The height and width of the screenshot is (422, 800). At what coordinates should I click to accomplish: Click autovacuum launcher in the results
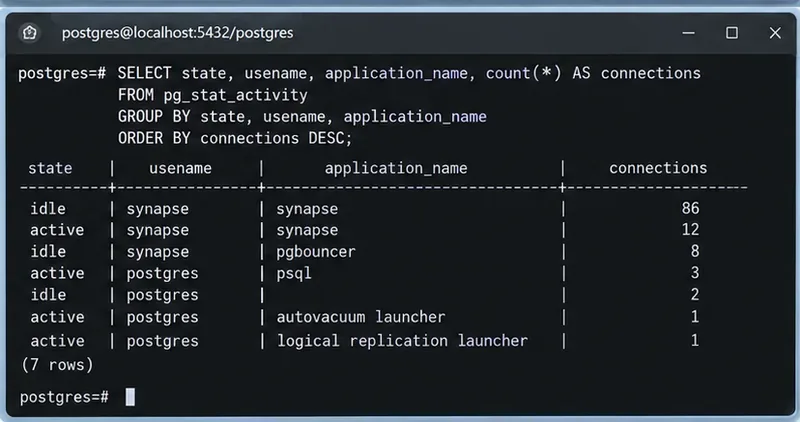click(x=361, y=317)
